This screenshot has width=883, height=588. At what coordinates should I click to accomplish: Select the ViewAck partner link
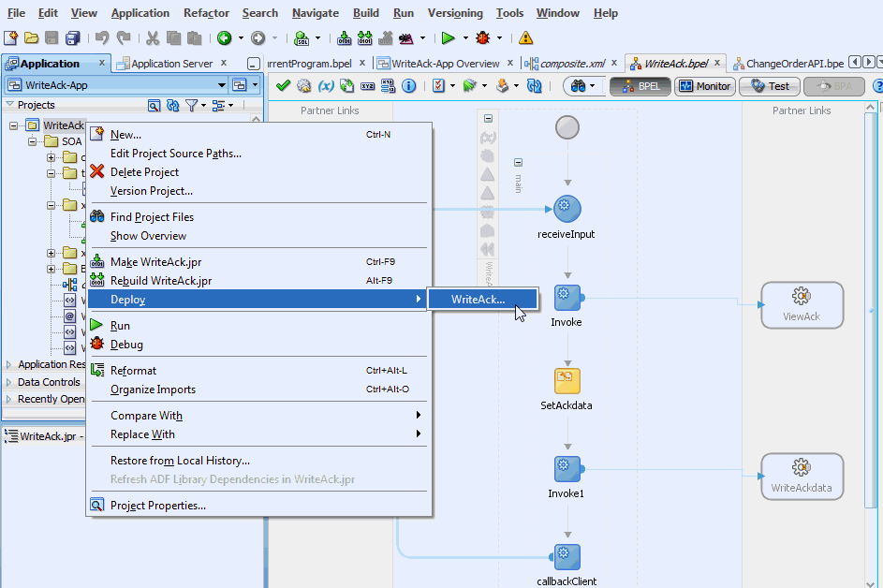(802, 305)
